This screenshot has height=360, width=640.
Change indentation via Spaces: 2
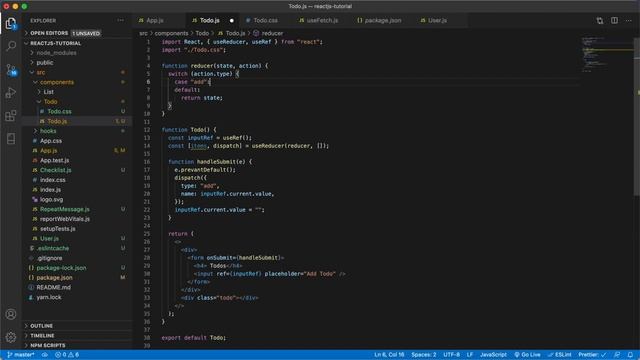point(424,355)
